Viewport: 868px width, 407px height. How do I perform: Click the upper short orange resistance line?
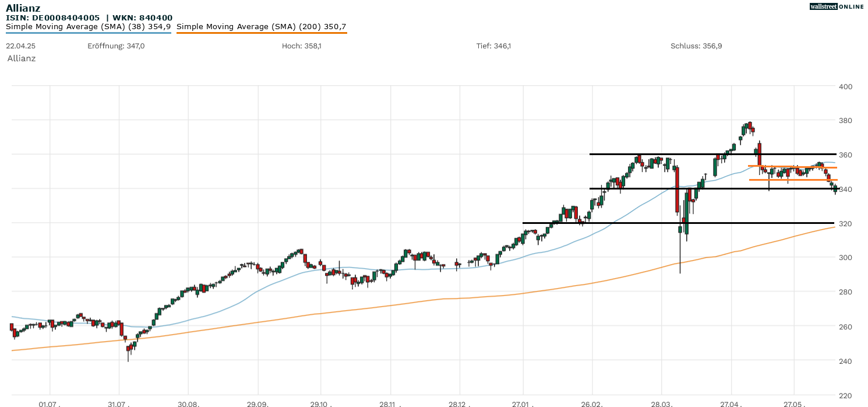pyautogui.click(x=786, y=167)
